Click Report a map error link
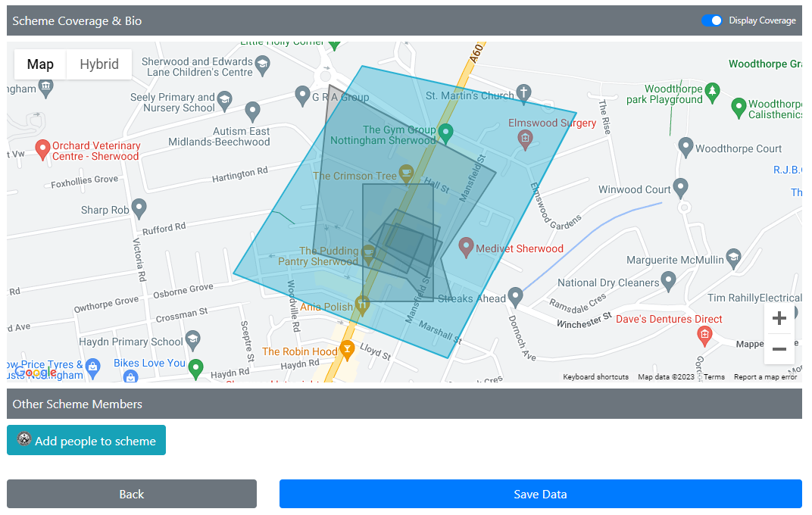Screen dimensions: 812x515 (765, 377)
